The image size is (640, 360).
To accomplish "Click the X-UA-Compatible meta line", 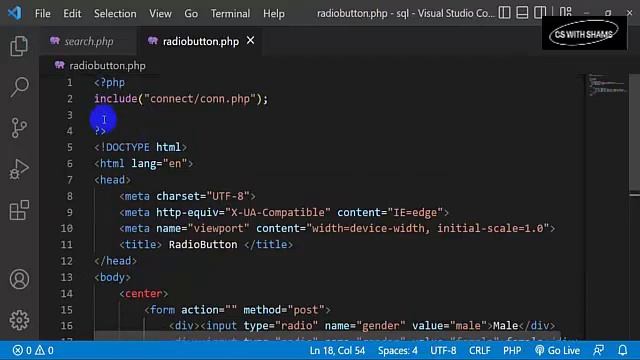I will [284, 213].
